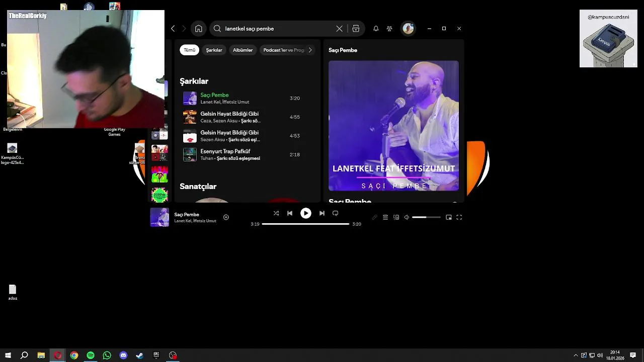Open the Windows notification center icon
The height and width of the screenshot is (362, 644).
tap(633, 355)
